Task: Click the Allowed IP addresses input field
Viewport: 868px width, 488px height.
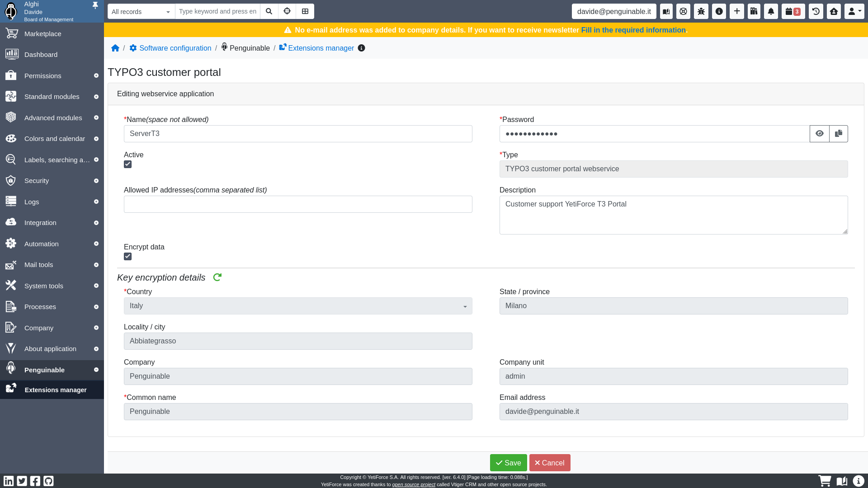Action: 298,204
